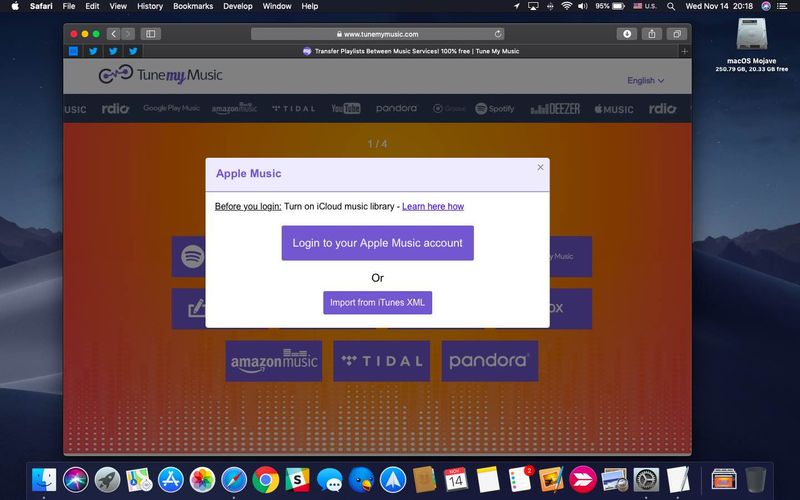Viewport: 800px width, 500px height.
Task: Open Photos in the Dock
Action: tap(202, 480)
